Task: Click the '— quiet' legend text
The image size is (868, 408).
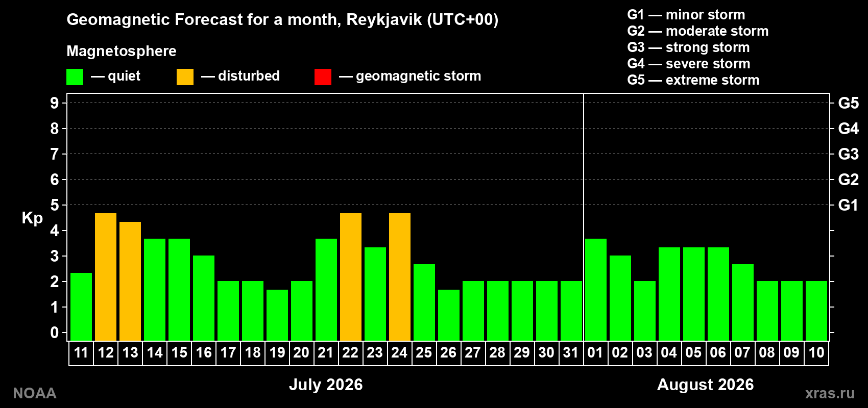Action: 115,76
